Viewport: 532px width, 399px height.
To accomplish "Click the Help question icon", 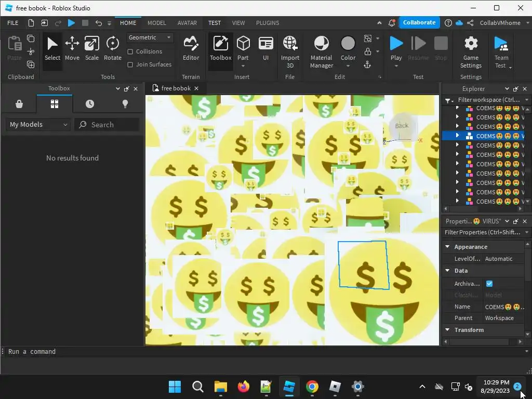I will (448, 23).
